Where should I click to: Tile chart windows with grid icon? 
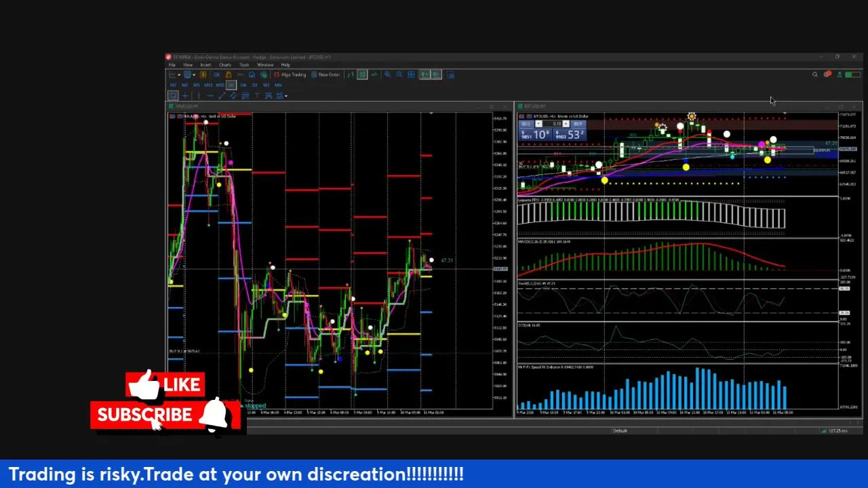click(411, 75)
